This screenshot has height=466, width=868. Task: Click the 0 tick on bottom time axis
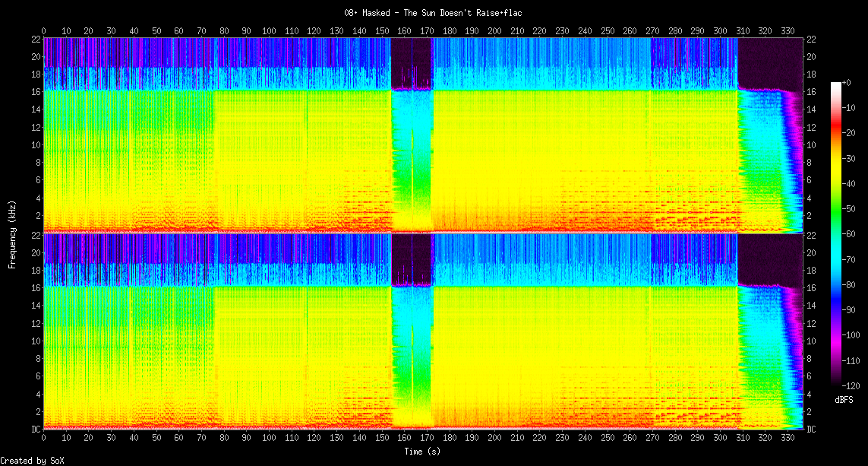(44, 439)
